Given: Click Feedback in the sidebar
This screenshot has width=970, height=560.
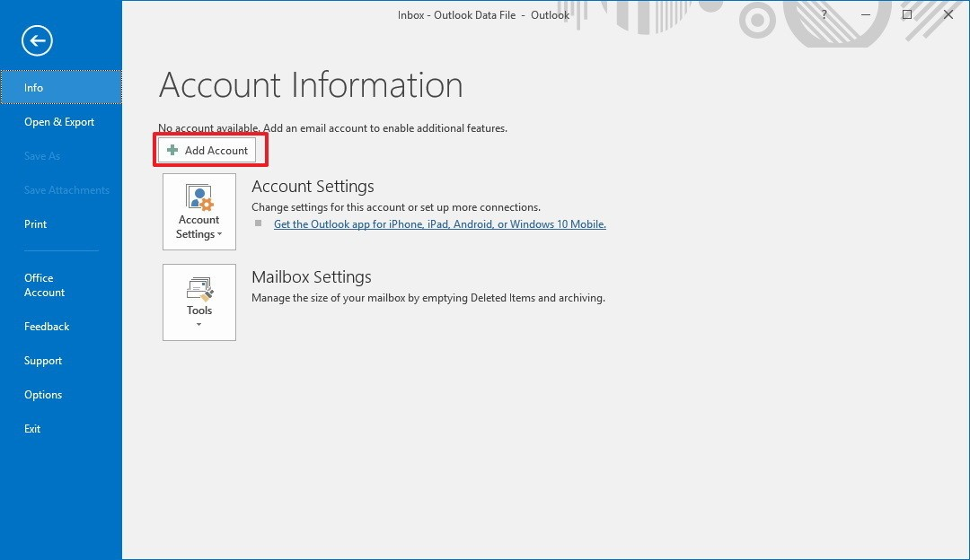Looking at the screenshot, I should click(47, 326).
